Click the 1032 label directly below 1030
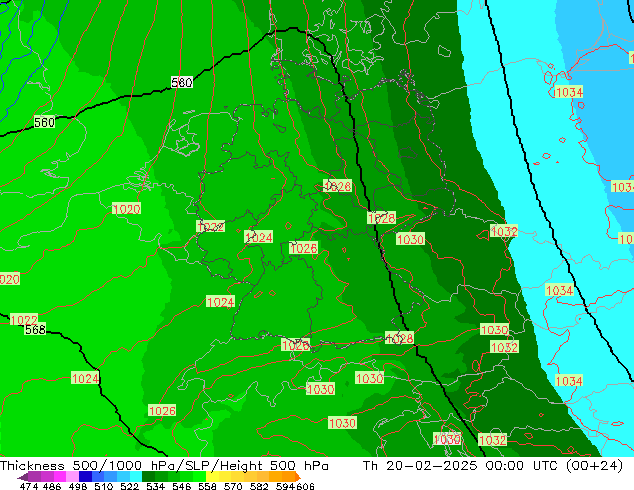 [504, 347]
